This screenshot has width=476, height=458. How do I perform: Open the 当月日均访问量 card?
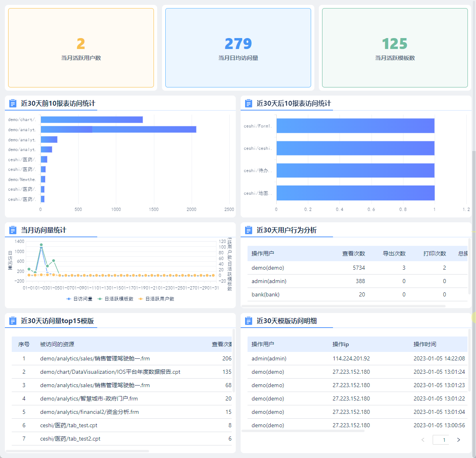238,48
